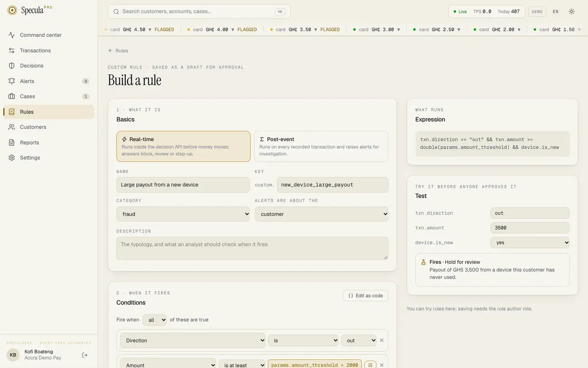
Task: Click the txn.amount test input
Action: point(530,228)
